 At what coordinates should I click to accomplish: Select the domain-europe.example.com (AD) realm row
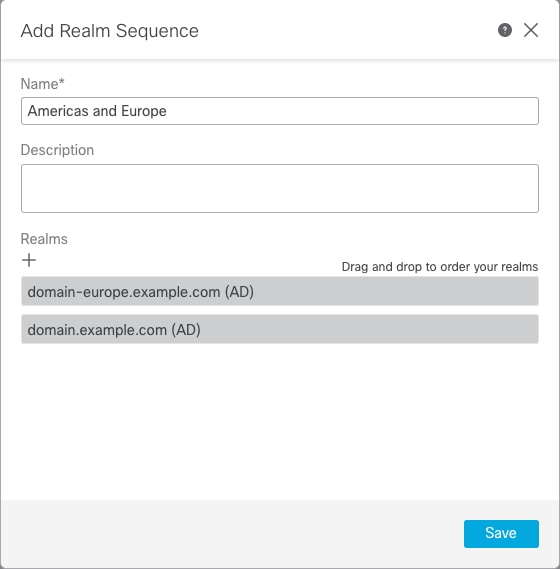pyautogui.click(x=280, y=291)
